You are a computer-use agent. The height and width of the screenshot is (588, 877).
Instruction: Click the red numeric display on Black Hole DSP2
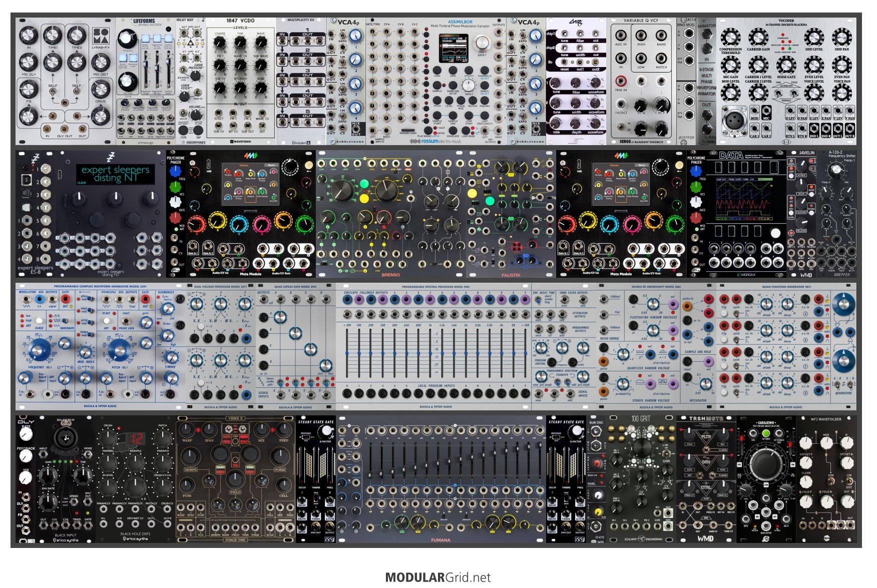[x=135, y=439]
